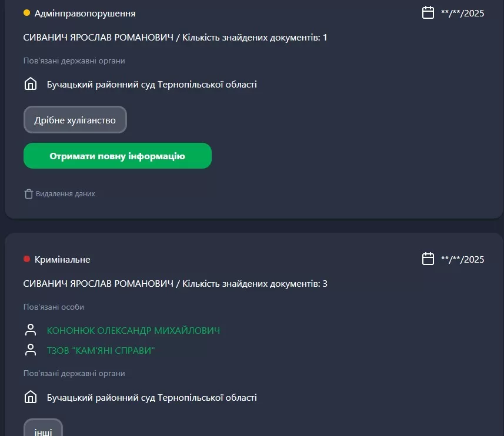
Task: Select the Дрібне хуліганство tag
Action: [x=75, y=120]
